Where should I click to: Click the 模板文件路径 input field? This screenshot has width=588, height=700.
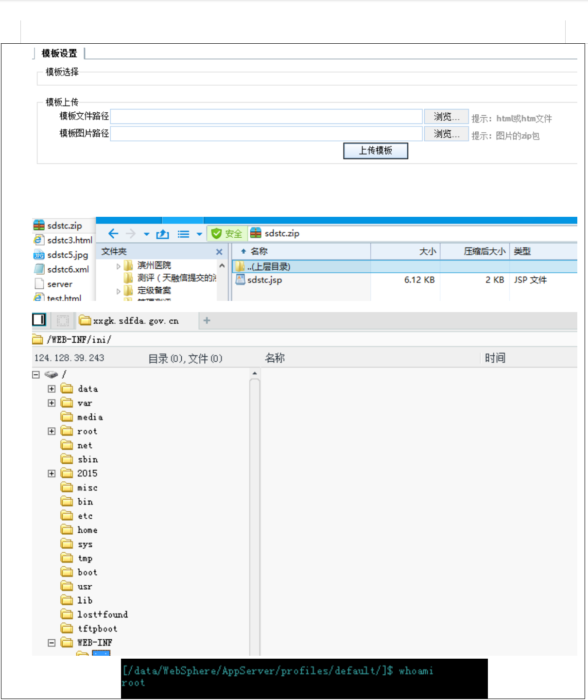pos(266,117)
